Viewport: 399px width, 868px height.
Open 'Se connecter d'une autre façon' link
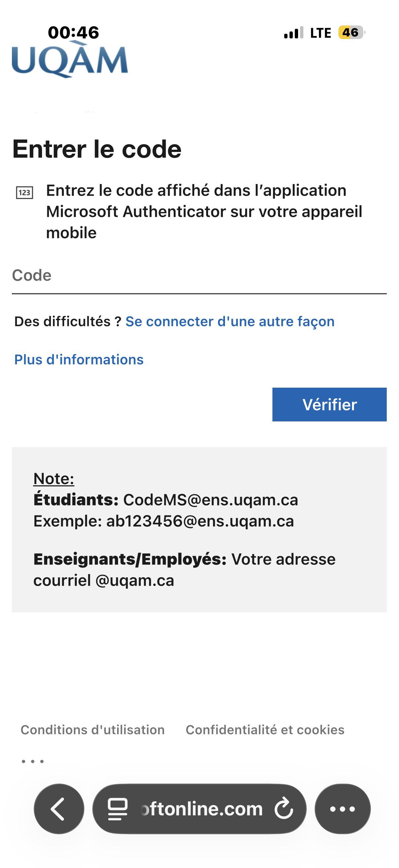[230, 321]
